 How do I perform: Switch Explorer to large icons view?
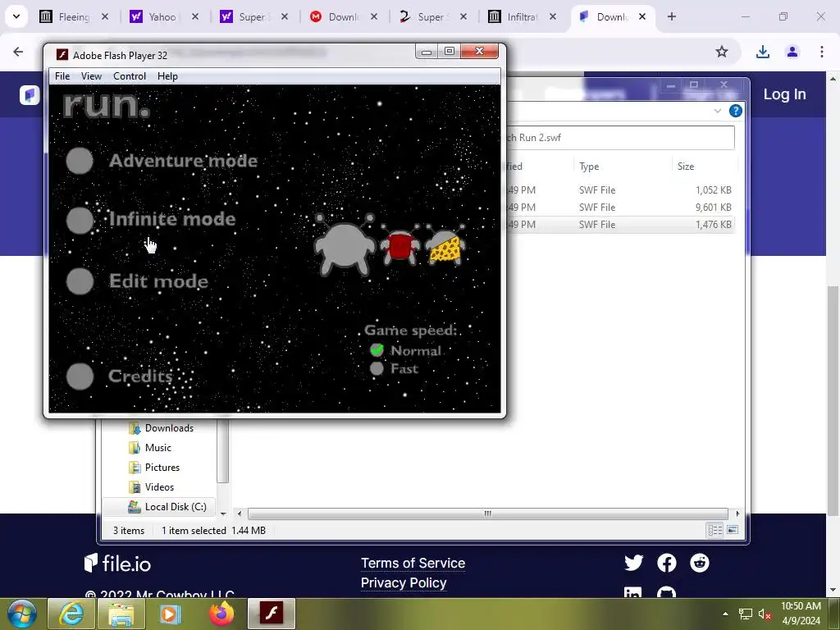pos(733,531)
